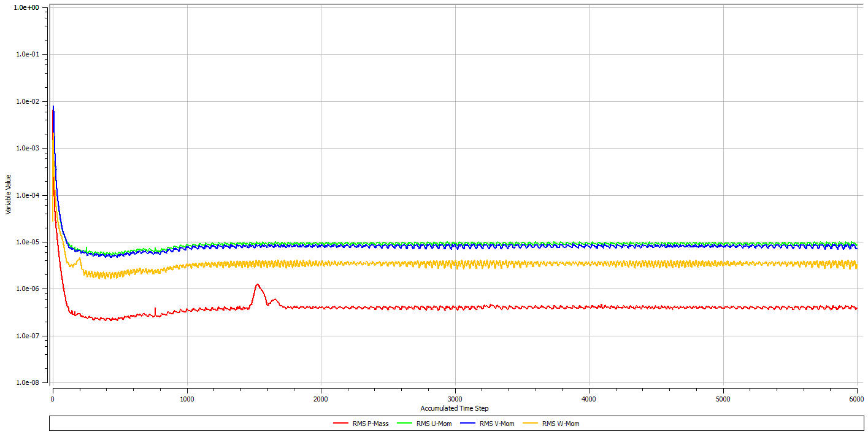Click the 6000 x-axis tick label

(856, 398)
